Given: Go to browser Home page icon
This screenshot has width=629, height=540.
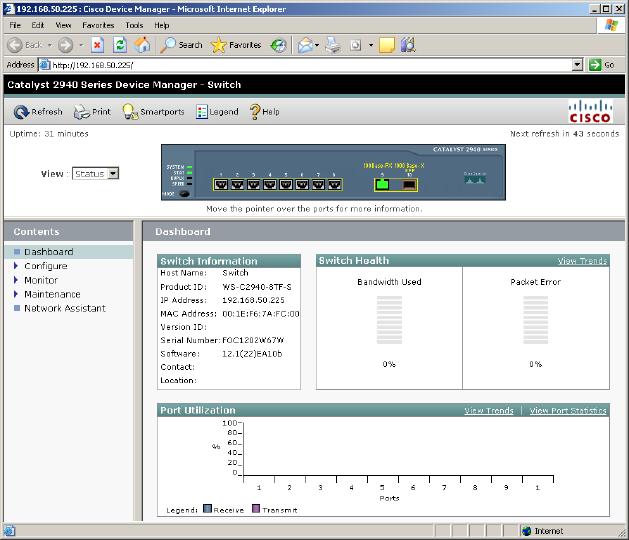Looking at the screenshot, I should (142, 45).
